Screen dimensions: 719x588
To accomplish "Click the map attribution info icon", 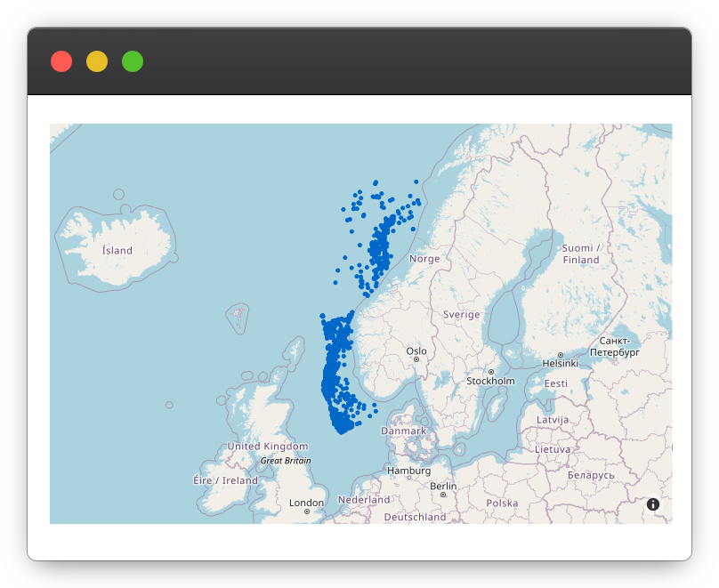I will (653, 504).
